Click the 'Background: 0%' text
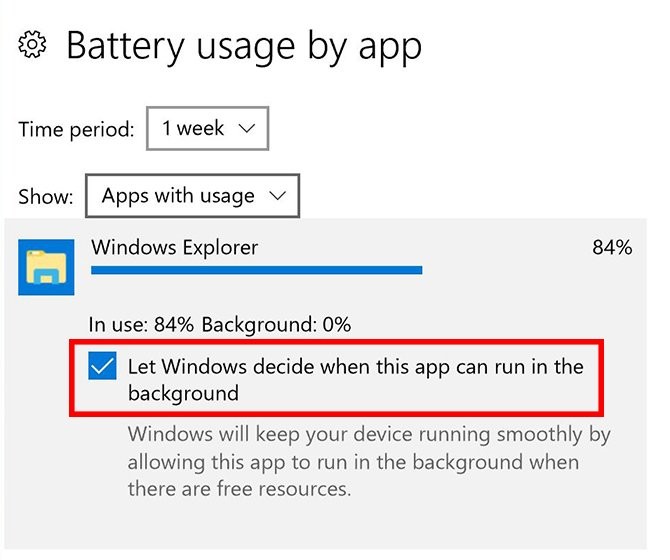The width and height of the screenshot is (670, 560). [x=276, y=325]
